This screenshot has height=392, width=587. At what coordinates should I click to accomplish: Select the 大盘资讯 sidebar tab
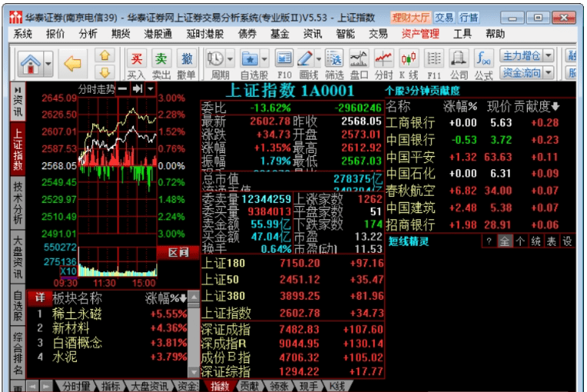coord(18,257)
